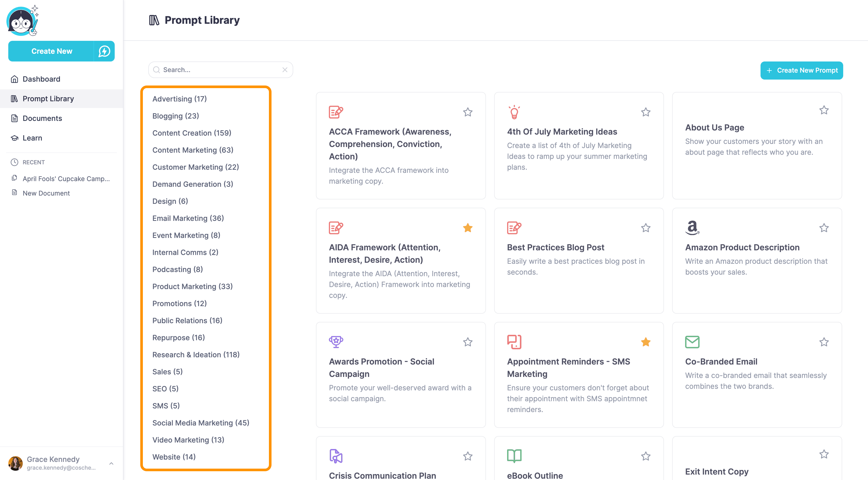The width and height of the screenshot is (868, 480).
Task: Click the open book icon on eBook Outline card
Action: point(514,456)
